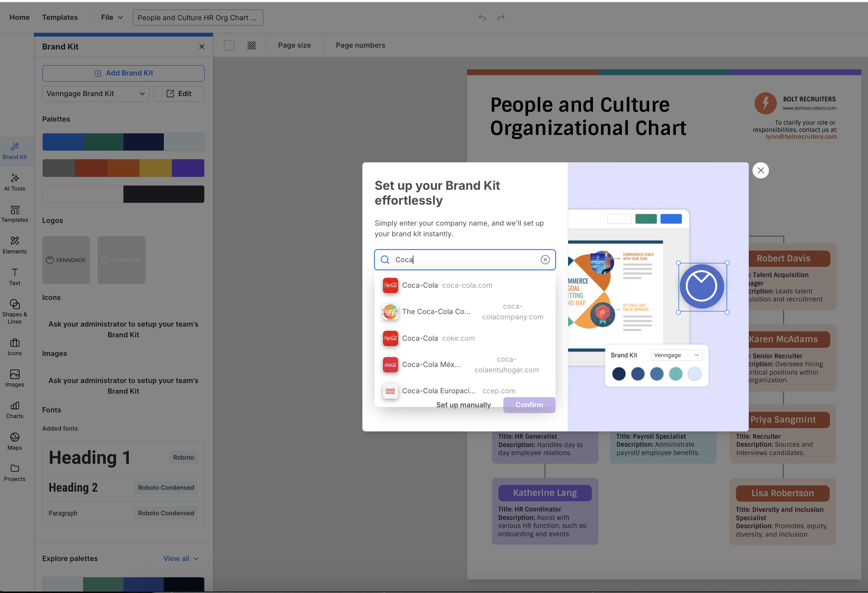Select the purple swatch in second palette
This screenshot has width=868, height=593.
click(188, 168)
